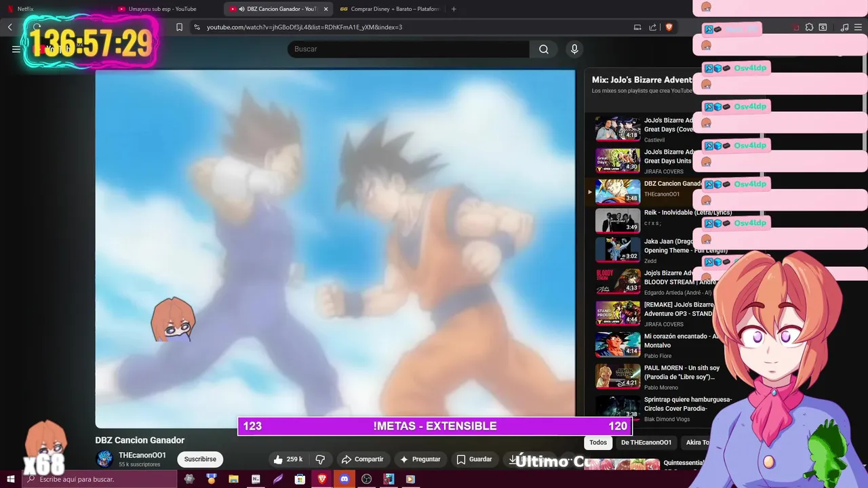The image size is (868, 488).
Task: Click the 55 k suscriptores text
Action: coord(140,465)
